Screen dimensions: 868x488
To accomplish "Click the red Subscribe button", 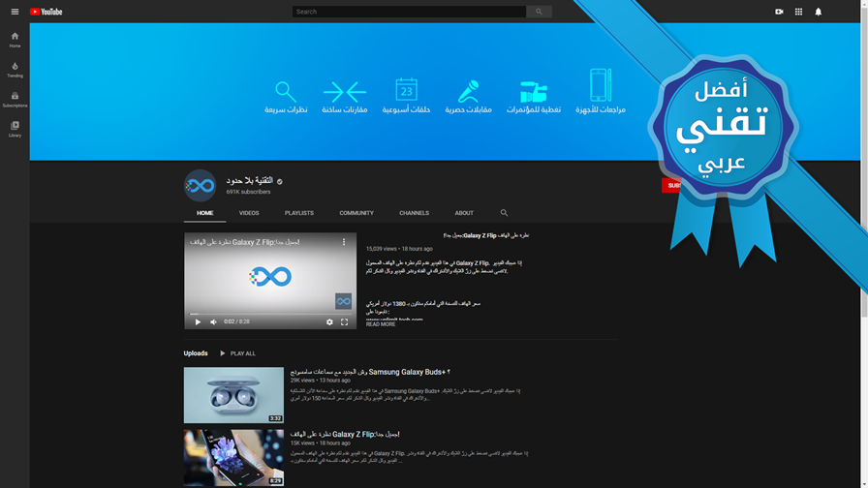I will [671, 185].
